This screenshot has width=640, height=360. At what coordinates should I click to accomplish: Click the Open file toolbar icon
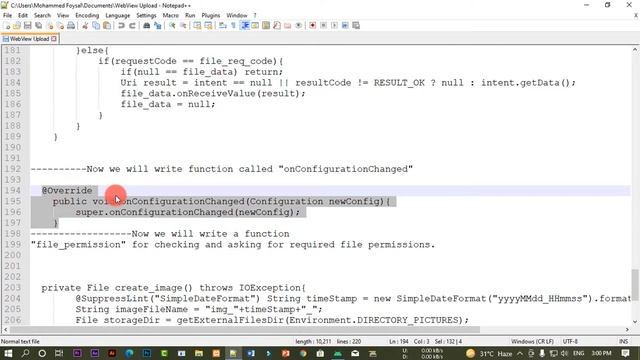point(17,25)
